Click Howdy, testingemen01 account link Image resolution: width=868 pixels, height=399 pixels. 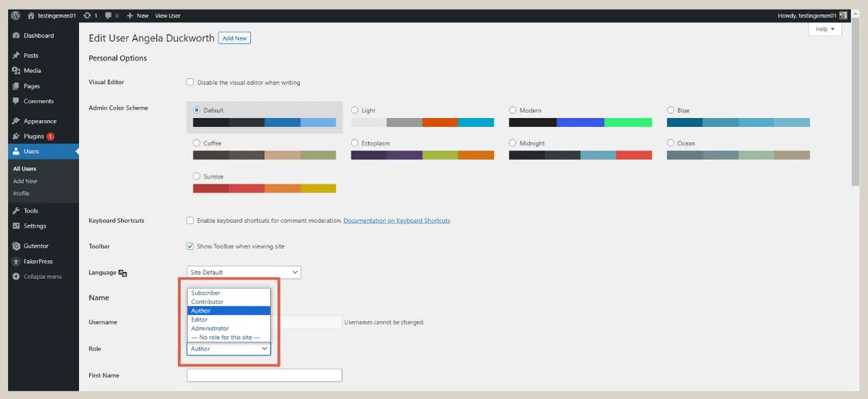click(x=807, y=15)
